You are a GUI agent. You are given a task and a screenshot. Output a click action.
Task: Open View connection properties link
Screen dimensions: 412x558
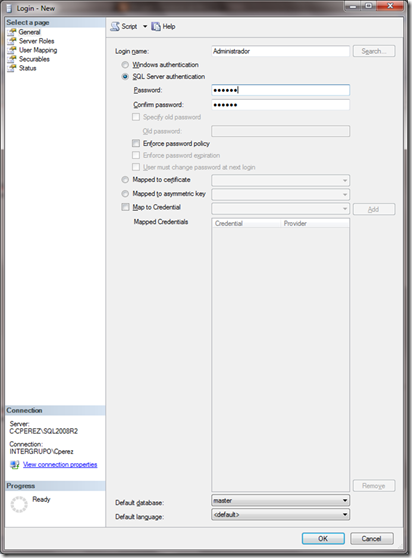(x=60, y=464)
